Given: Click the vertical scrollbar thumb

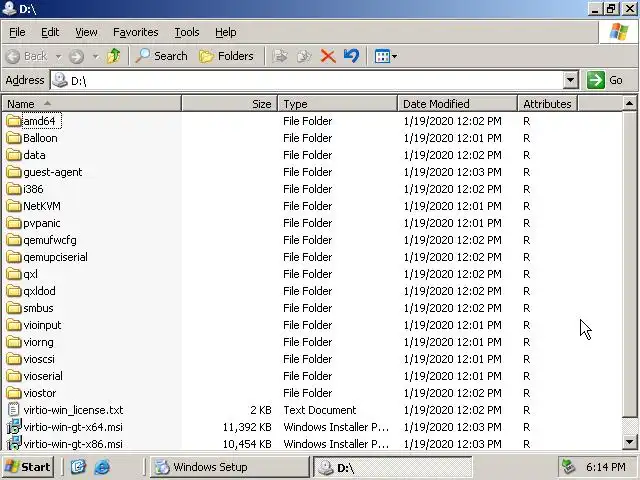Looking at the screenshot, I should 629,264.
